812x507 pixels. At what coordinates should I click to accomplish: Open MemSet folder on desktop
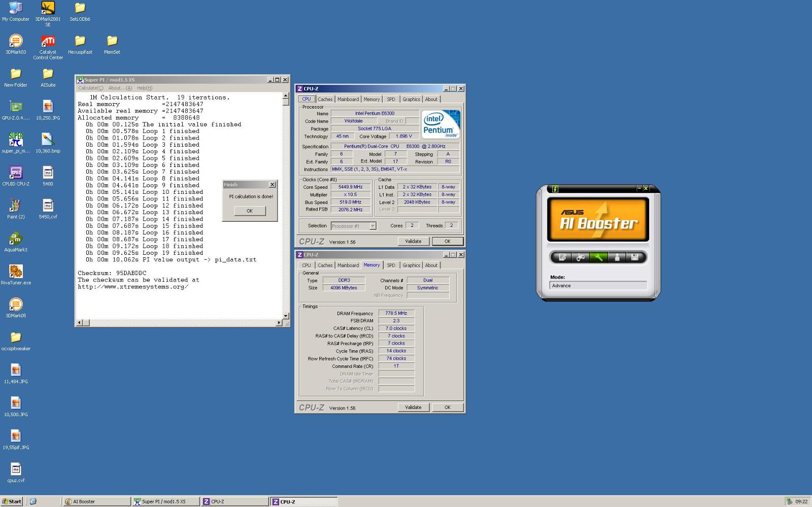(112, 44)
